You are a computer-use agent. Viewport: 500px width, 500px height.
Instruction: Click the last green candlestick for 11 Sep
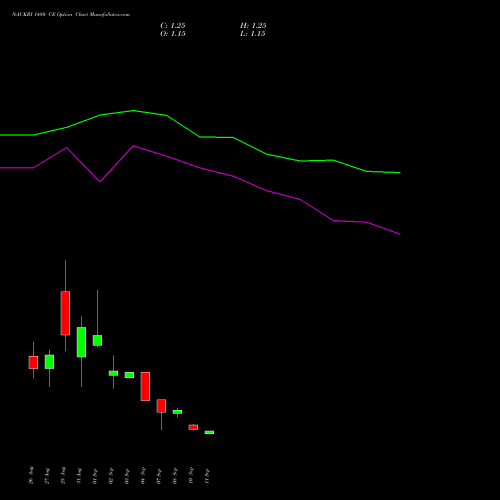coord(209,432)
